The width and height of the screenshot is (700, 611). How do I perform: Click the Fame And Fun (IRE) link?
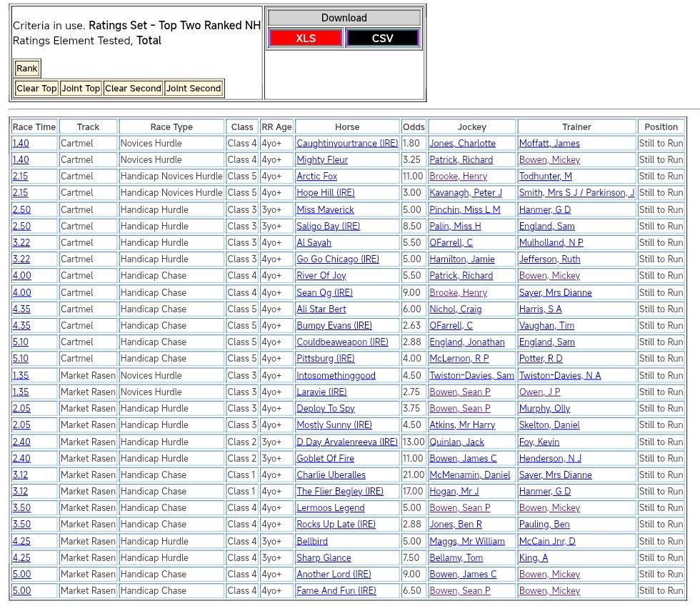pos(336,591)
